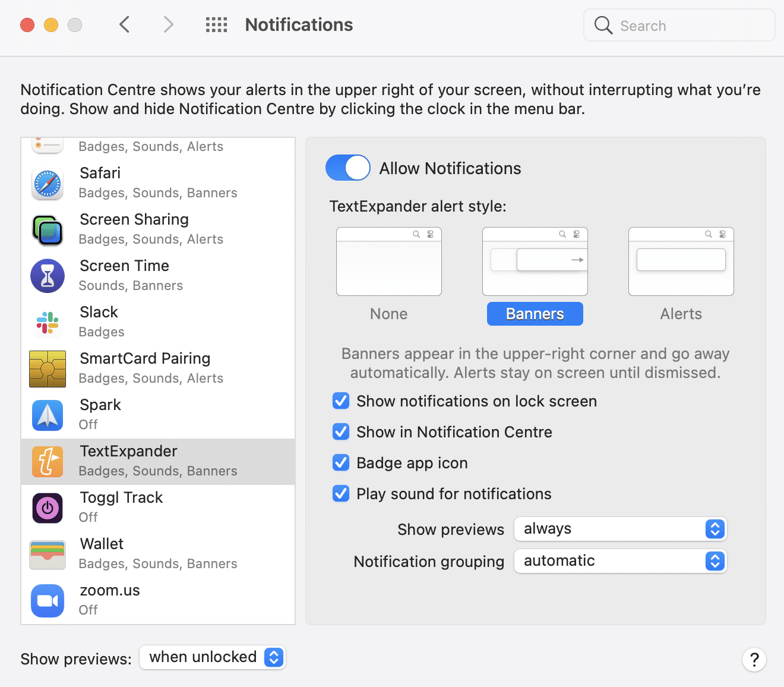Select Screen Time in the list
Image resolution: width=784 pixels, height=687 pixels.
coord(158,276)
